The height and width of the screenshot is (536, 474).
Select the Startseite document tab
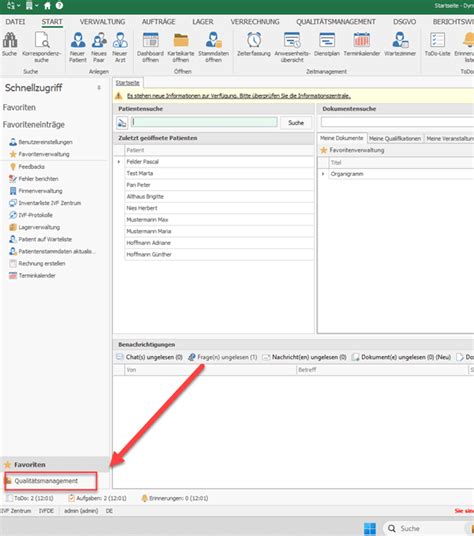point(127,83)
